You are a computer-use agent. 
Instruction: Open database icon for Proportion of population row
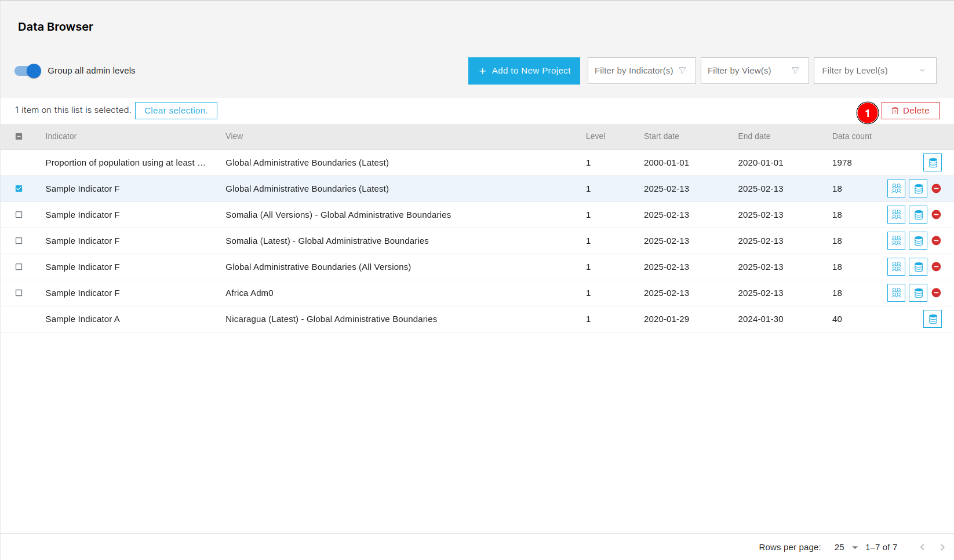pyautogui.click(x=933, y=163)
